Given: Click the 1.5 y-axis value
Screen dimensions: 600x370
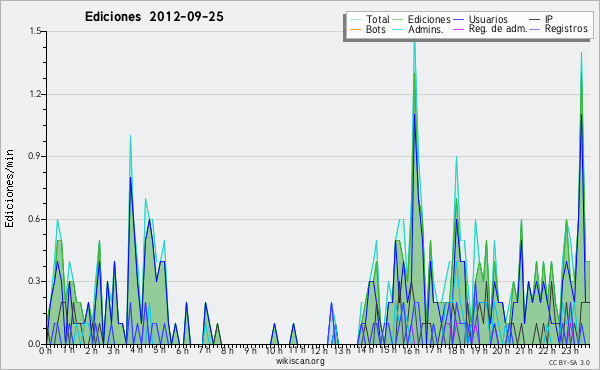Looking at the screenshot, I should 35,31.
